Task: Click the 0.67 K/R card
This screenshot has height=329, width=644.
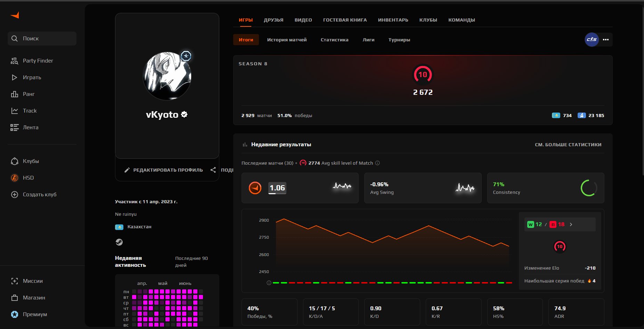Action: (x=454, y=312)
